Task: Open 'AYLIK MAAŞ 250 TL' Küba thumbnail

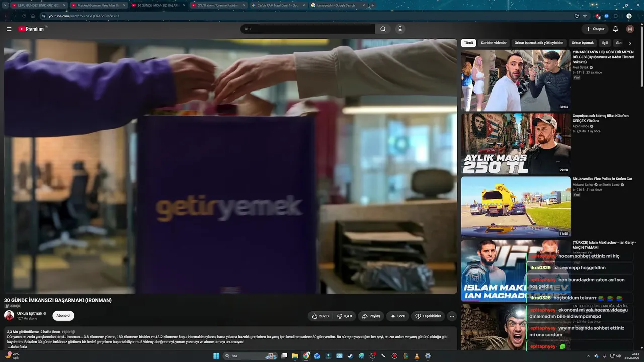Action: point(516,144)
